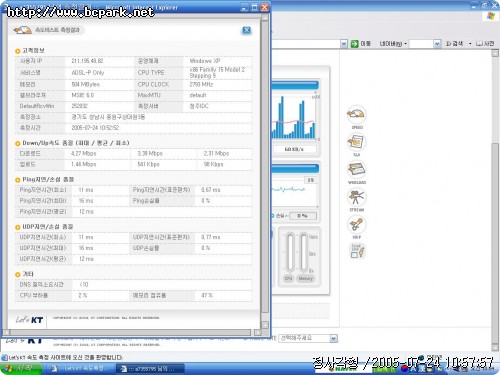Screen dimensions: 500x375
Task: Click the popup scrollbar down arrow
Action: click(265, 324)
